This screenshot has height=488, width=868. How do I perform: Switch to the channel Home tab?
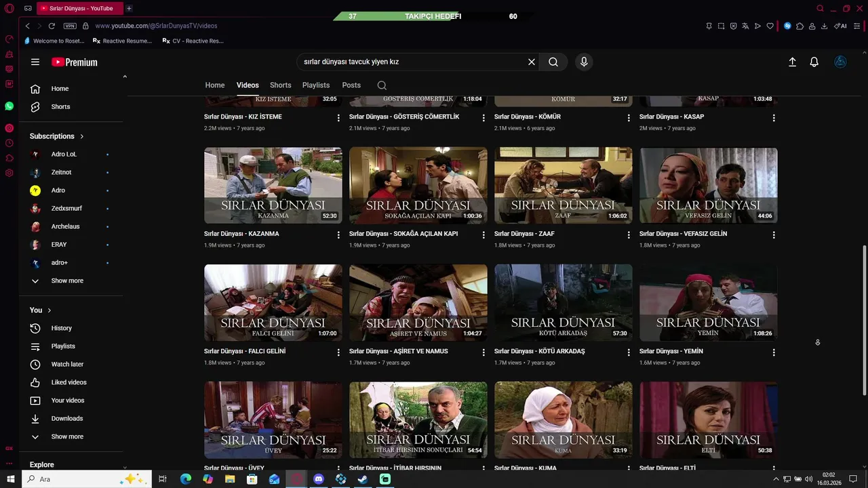click(215, 85)
